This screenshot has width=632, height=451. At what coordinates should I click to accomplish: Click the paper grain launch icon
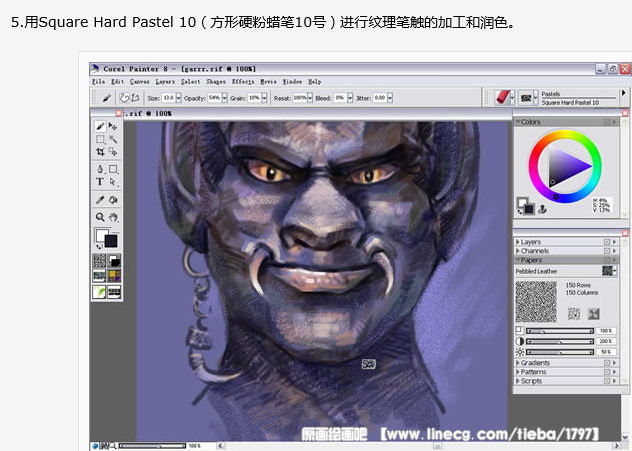tap(574, 314)
